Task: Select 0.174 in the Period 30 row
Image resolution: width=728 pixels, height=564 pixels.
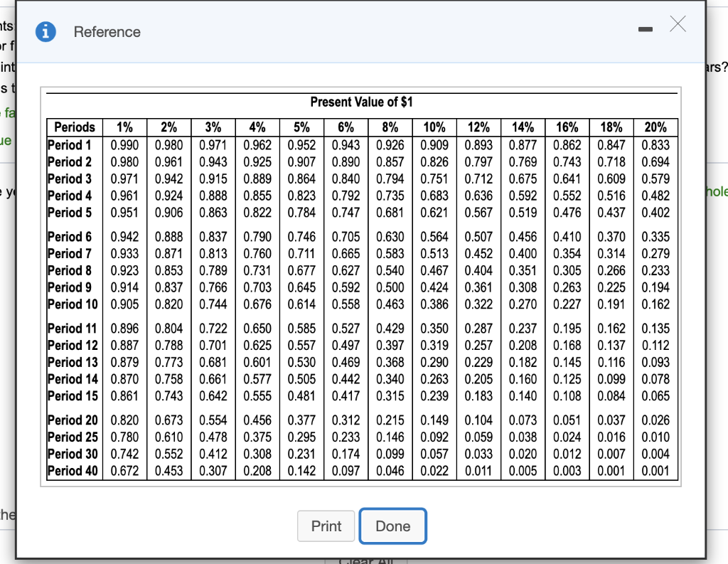Action: [346, 454]
